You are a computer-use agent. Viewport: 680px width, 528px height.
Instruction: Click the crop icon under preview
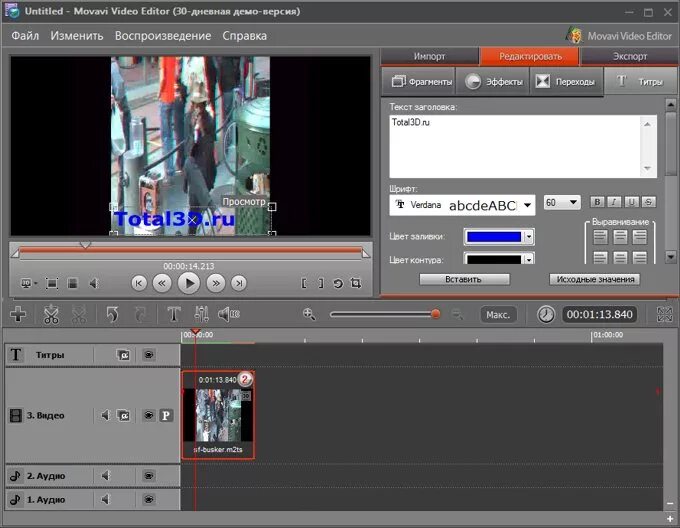coord(356,284)
